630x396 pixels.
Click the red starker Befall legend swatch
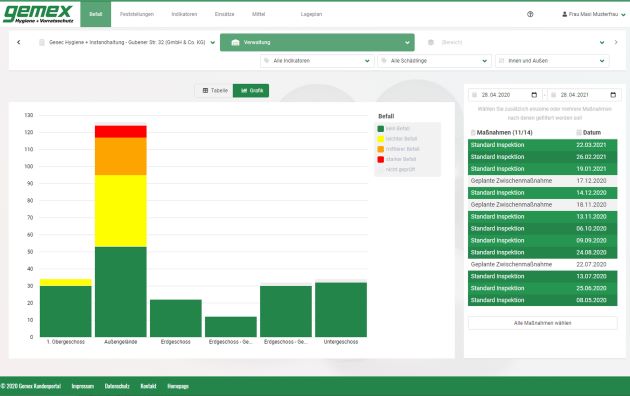click(380, 159)
